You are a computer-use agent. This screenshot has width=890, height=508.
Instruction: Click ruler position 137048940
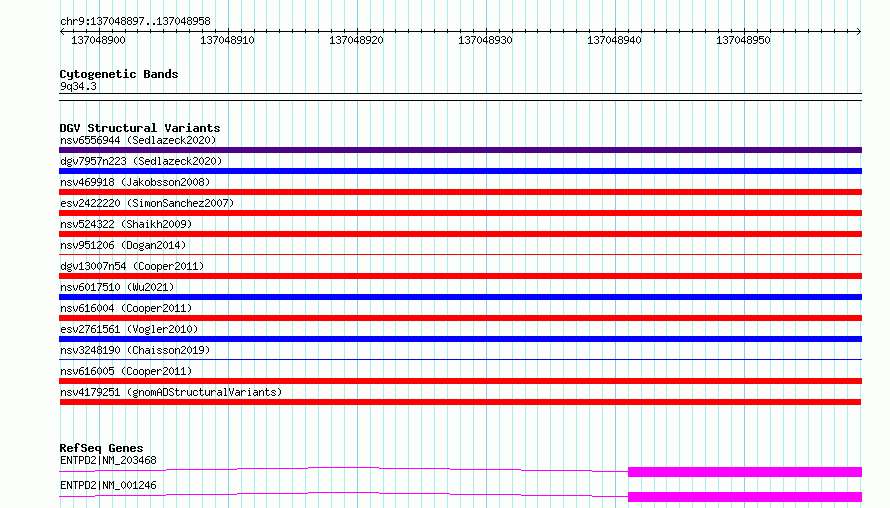614,40
